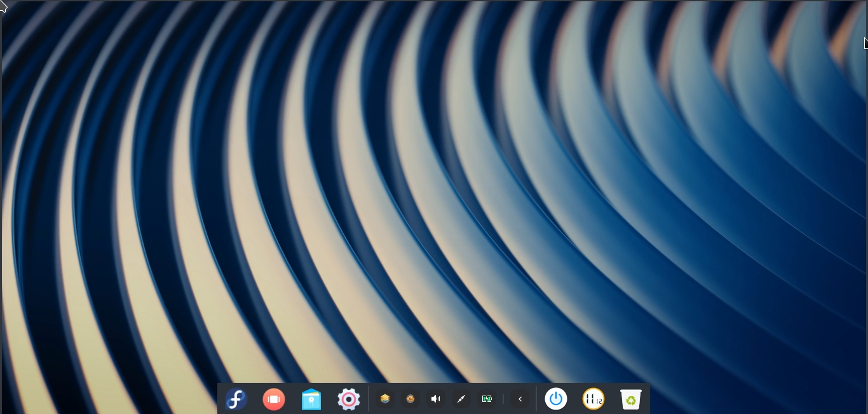
Task: Open the KDE Wallet manager from the dock
Action: coord(311,399)
